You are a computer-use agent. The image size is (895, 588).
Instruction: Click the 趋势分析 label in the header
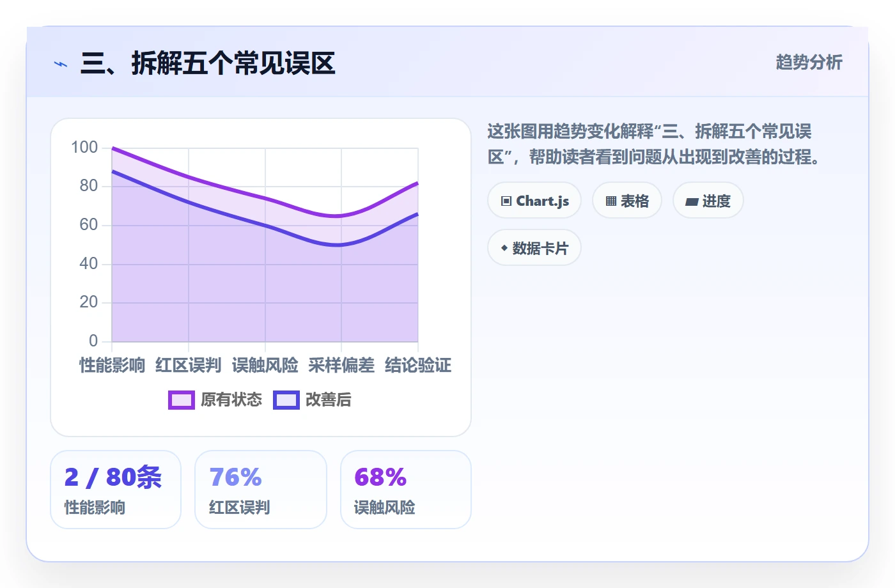coord(809,63)
